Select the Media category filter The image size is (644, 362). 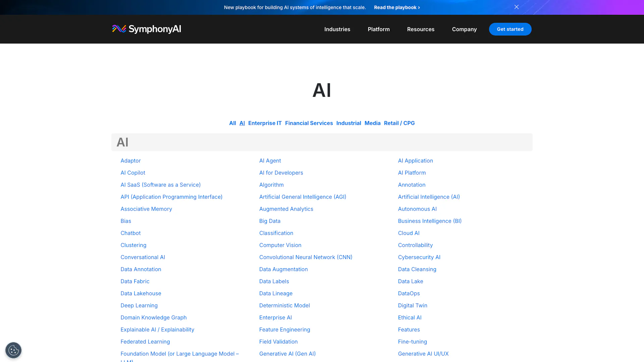(x=372, y=123)
